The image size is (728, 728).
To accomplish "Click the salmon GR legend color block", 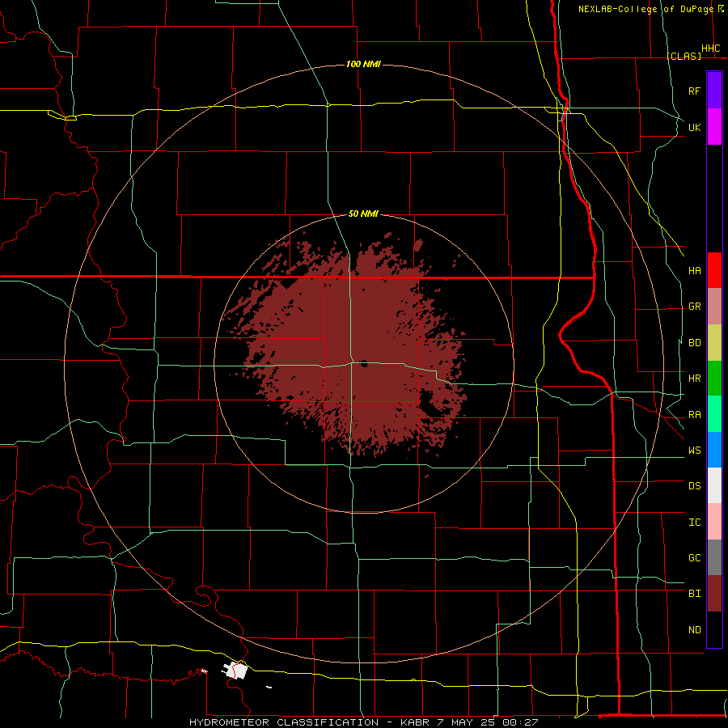I will click(714, 307).
